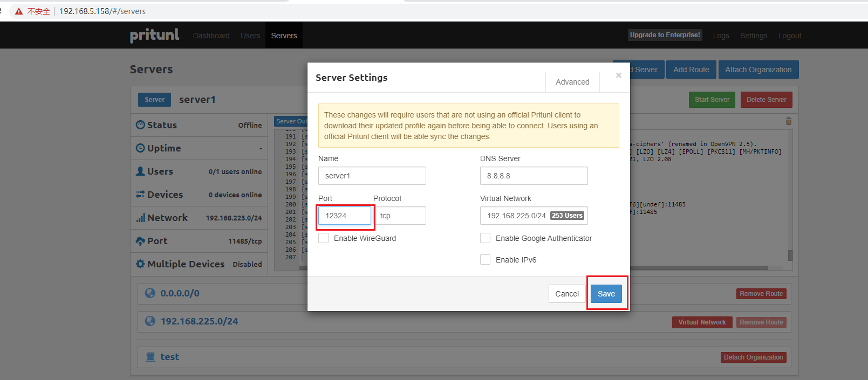Click the Status clock icon
The height and width of the screenshot is (380, 868).
tap(140, 125)
